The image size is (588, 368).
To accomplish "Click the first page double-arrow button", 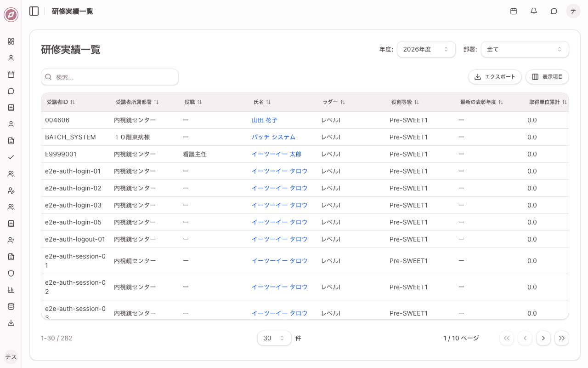I will coord(507,338).
